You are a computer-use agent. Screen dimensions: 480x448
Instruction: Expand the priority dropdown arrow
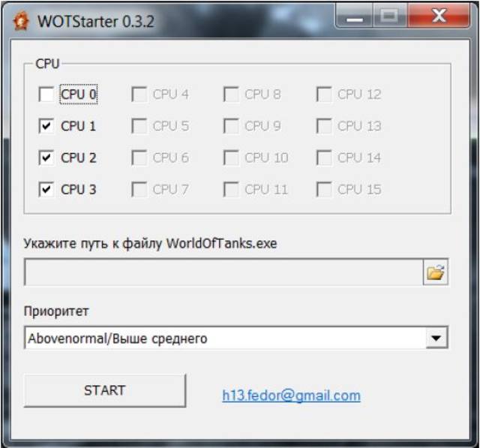tap(436, 338)
